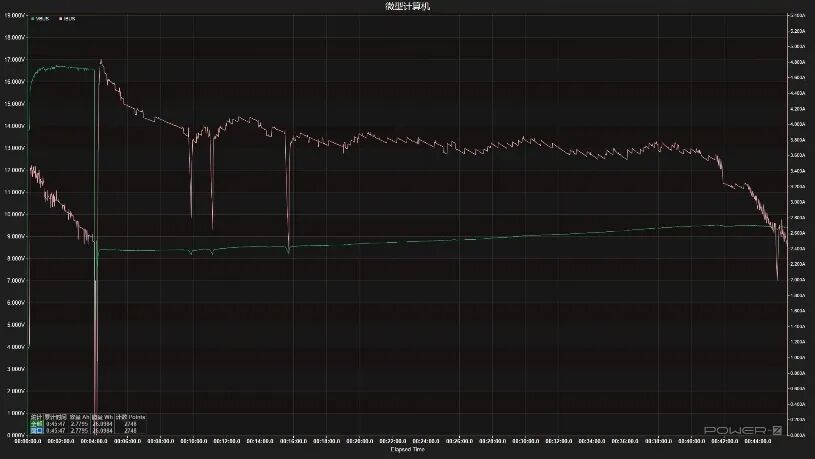The image size is (815, 459).
Task: Click the 9.000V voltage axis label
Action: 14,237
